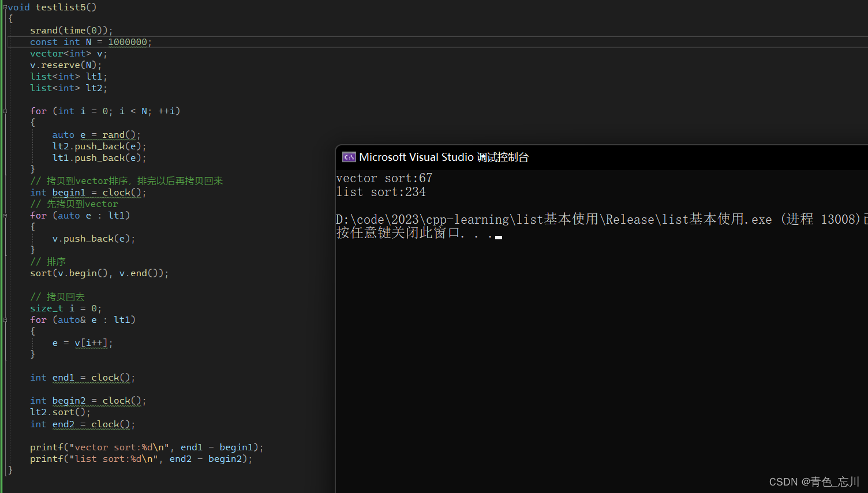Click the 'v.reserve(N);' line
The width and height of the screenshot is (868, 493).
click(x=66, y=65)
